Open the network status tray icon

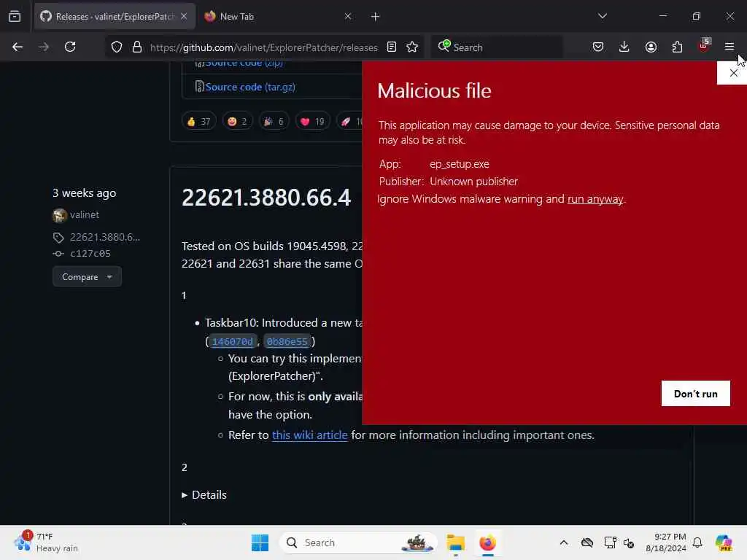(x=611, y=542)
